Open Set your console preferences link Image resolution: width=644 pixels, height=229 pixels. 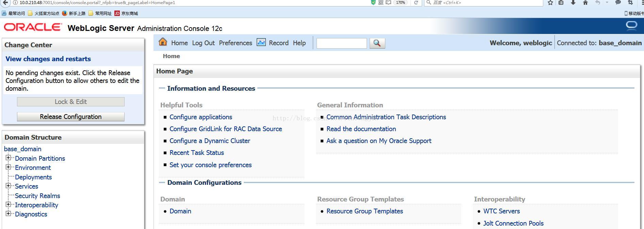(x=211, y=165)
